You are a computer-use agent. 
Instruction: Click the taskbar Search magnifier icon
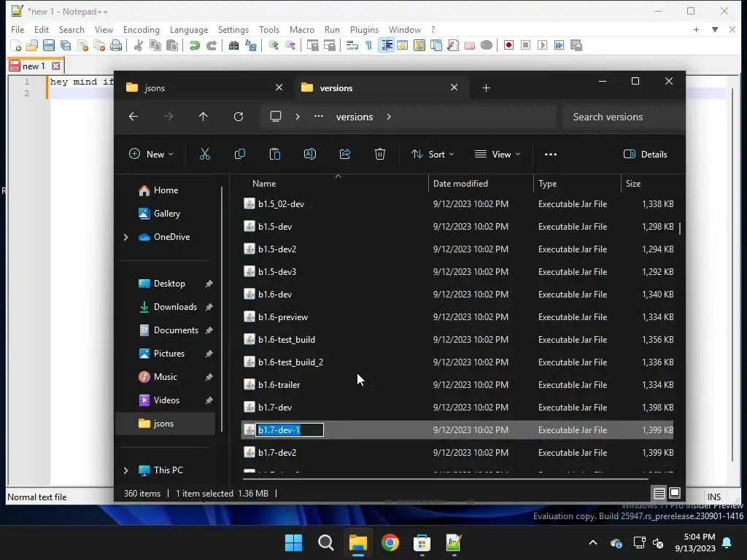(x=326, y=542)
